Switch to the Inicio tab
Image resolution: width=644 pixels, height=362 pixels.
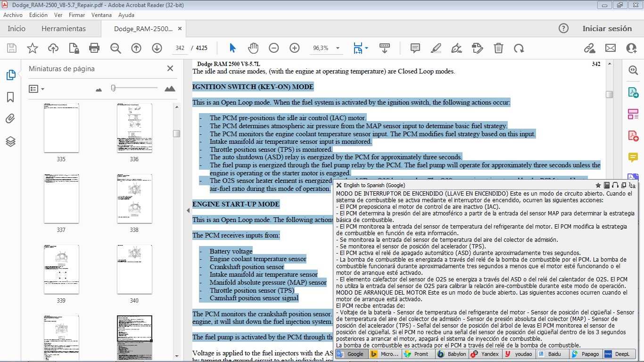click(17, 29)
